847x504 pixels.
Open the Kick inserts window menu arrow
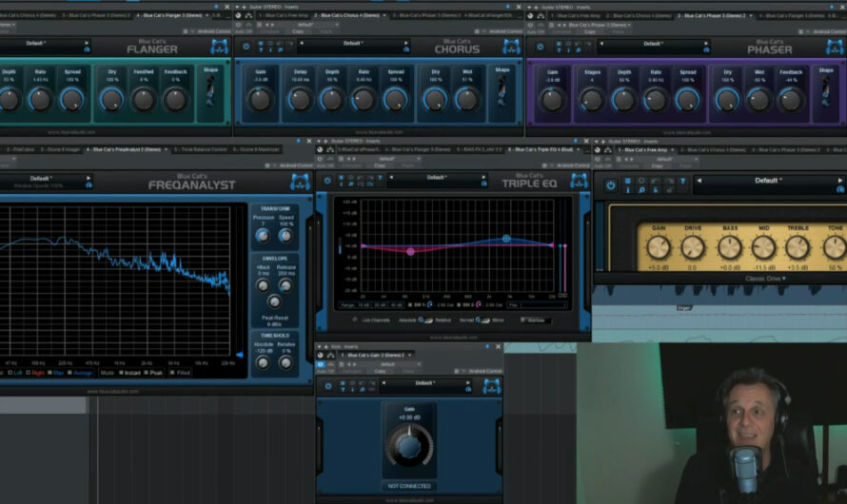pos(320,346)
